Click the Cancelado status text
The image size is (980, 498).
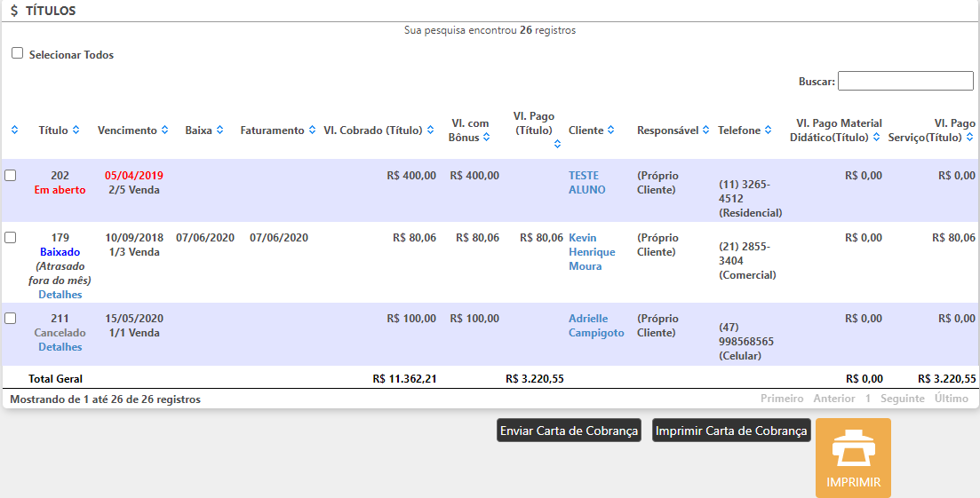(60, 333)
